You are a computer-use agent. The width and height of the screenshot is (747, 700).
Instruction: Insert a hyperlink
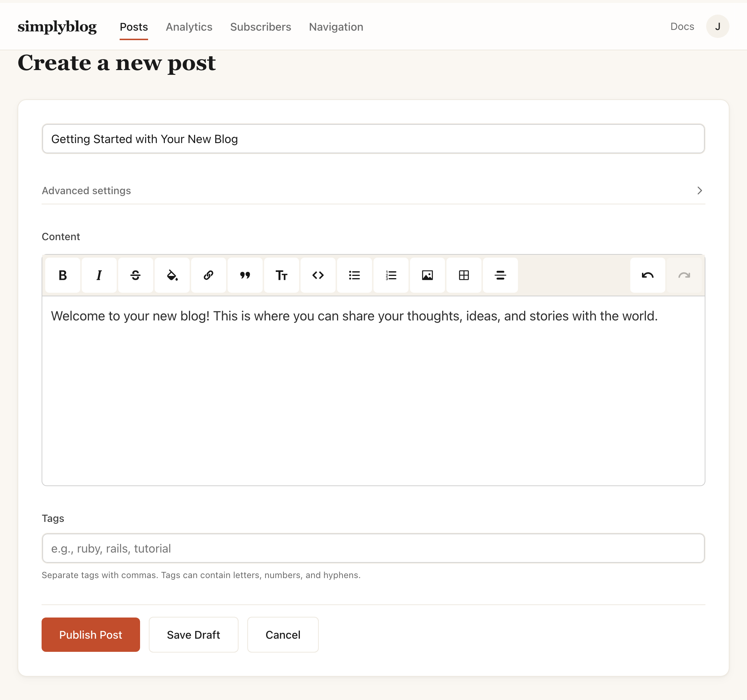pyautogui.click(x=209, y=275)
